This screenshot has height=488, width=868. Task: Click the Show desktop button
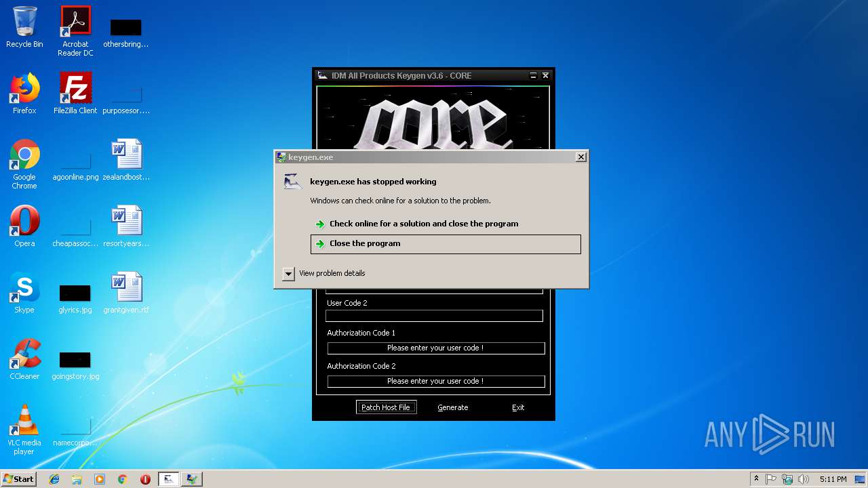click(861, 479)
